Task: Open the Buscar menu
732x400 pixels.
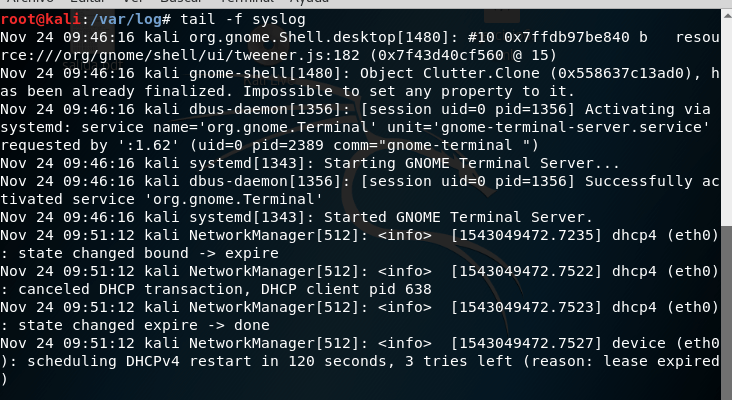Action: coord(181,1)
